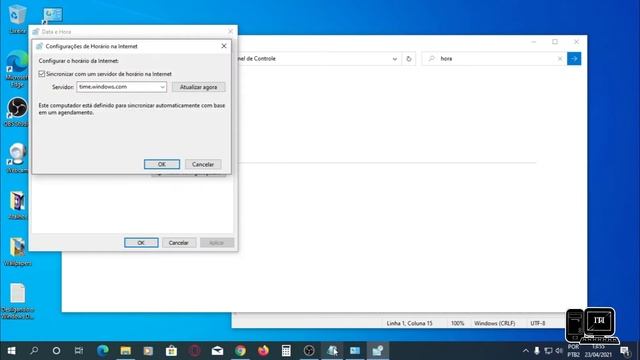This screenshot has width=640, height=360.
Task: Click 'UTF-8' in Notepad status bar
Action: coord(538,323)
